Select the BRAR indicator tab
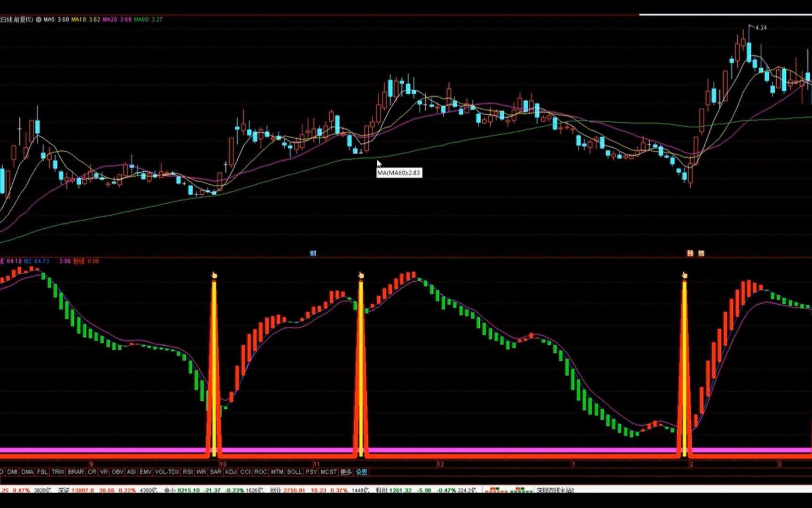 [x=76, y=472]
